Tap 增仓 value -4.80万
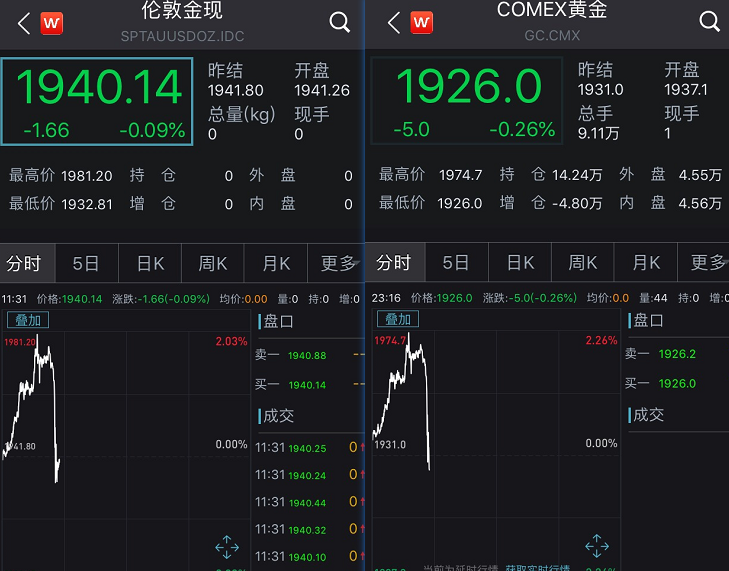Viewport: 729px width, 571px height. (577, 203)
